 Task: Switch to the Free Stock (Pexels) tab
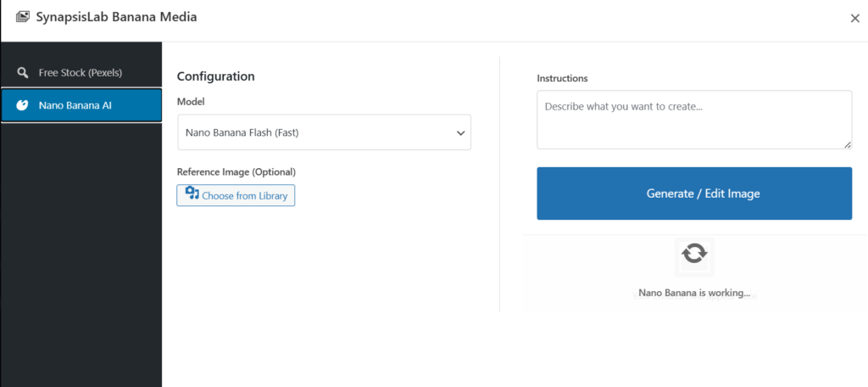point(81,72)
